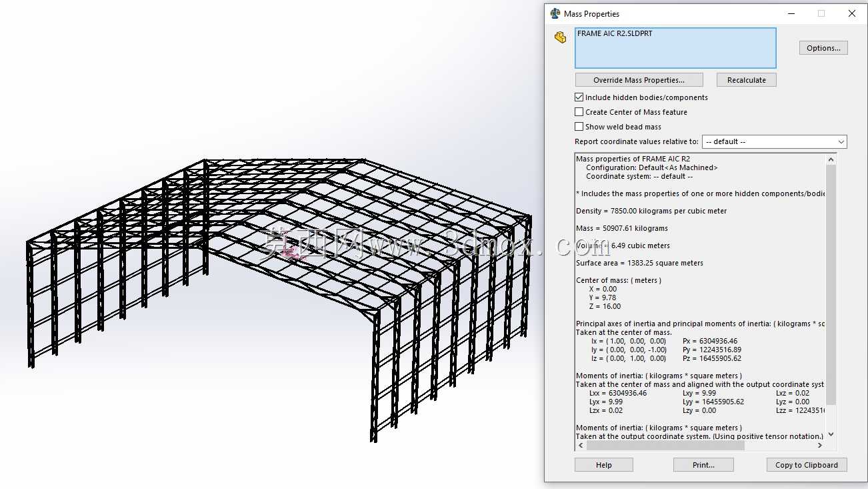
Task: Click 'Iz = ( 0.00, 1.00, 0.00)' axis
Action: point(629,358)
